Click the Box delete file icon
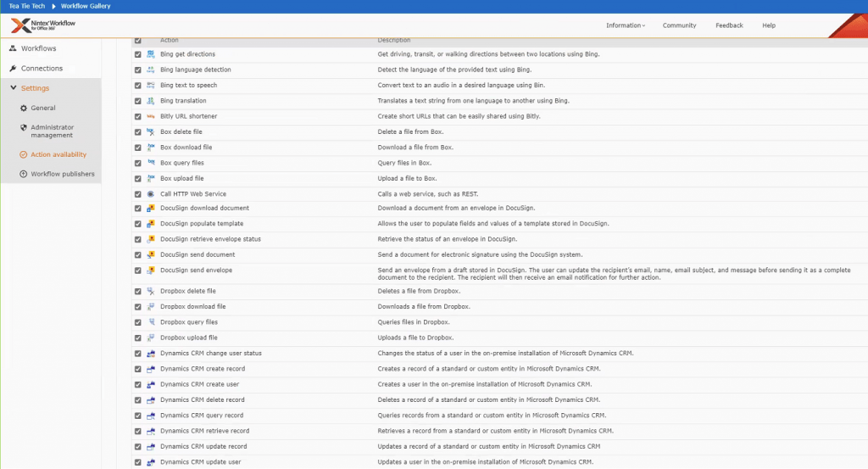Image resolution: width=868 pixels, height=469 pixels. pyautogui.click(x=151, y=131)
